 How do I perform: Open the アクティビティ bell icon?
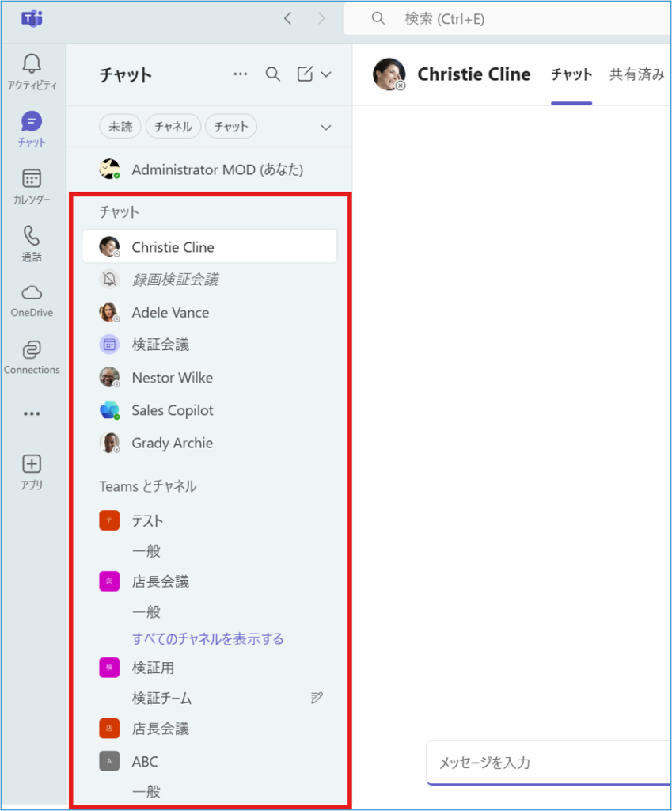tap(32, 64)
